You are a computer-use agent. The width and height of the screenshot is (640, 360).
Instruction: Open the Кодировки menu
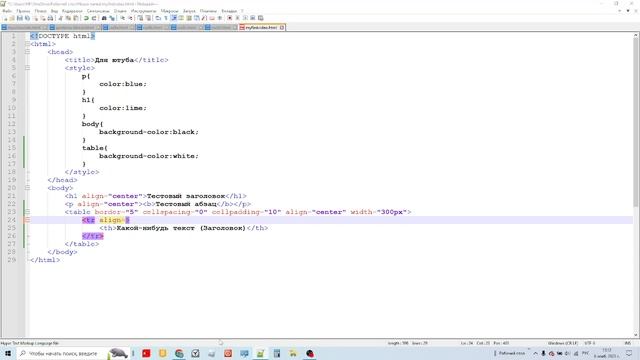tap(72, 11)
